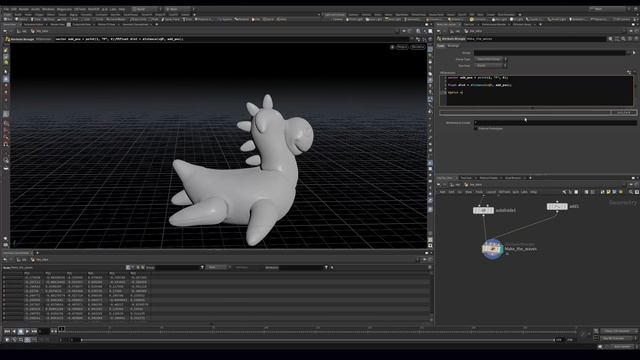The height and width of the screenshot is (360, 640).
Task: Open the Run Over dropdown
Action: point(491,66)
